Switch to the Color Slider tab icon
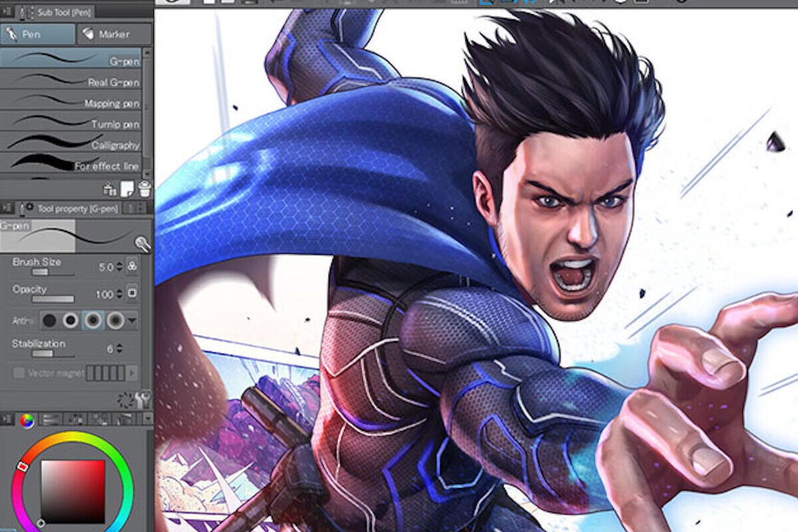 [x=51, y=419]
